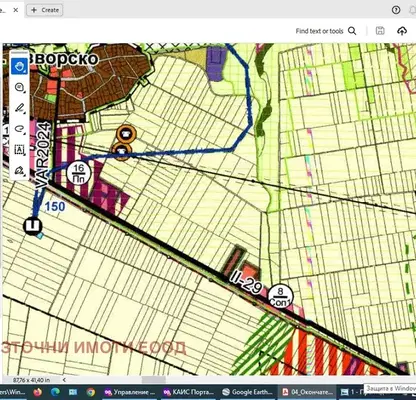Open Firefox from the taskbar
Screen dimensions: 416x400
click(x=38, y=392)
